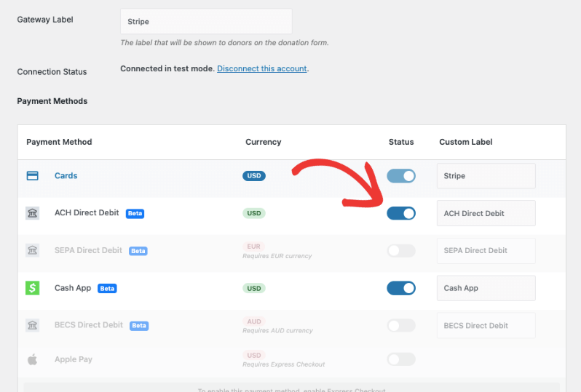Viewport: 581px width, 392px height.
Task: Click Beta badge next to BECS Direct Debit
Action: (x=139, y=325)
